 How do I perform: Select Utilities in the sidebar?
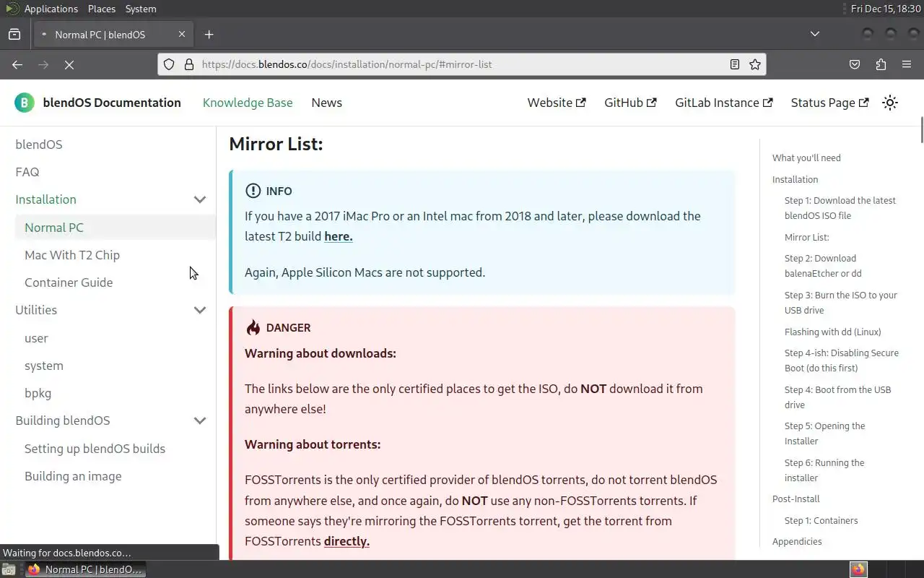point(36,310)
